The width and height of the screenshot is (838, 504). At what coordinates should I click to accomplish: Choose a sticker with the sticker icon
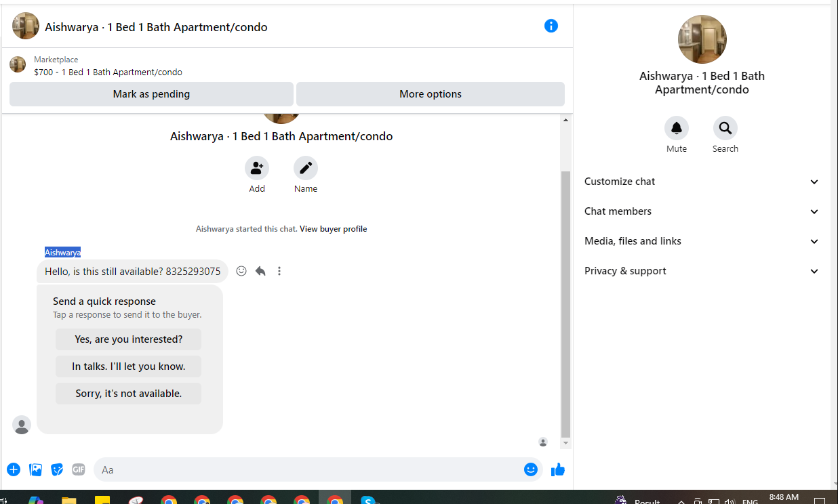click(x=58, y=469)
